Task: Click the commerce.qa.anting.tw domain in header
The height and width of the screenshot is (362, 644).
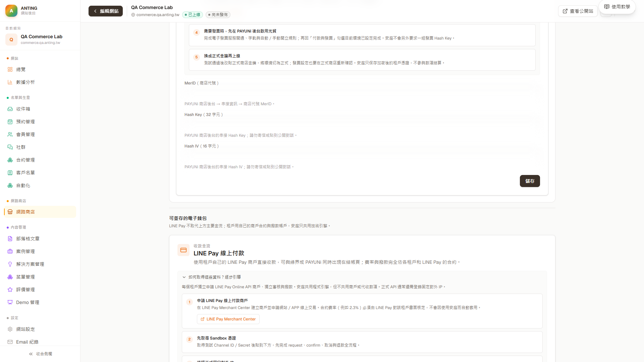Action: (x=158, y=15)
